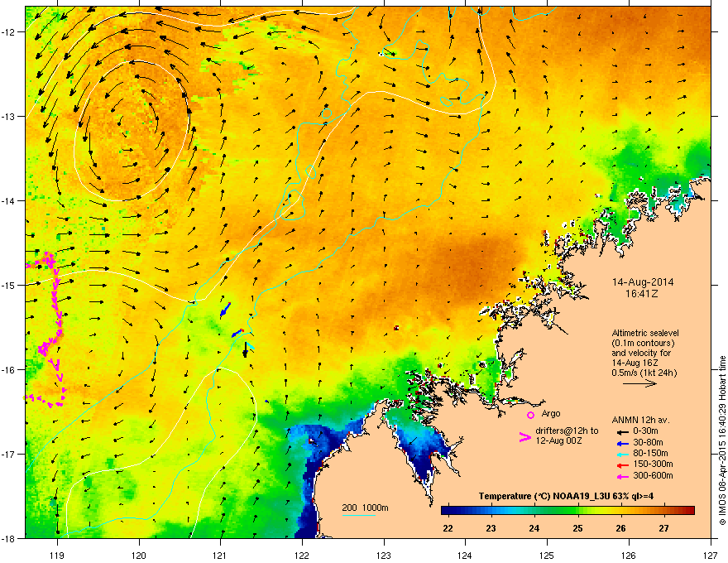The width and height of the screenshot is (728, 563).
Task: Click the 0.5m/s velocity scale arrow
Action: (x=639, y=383)
